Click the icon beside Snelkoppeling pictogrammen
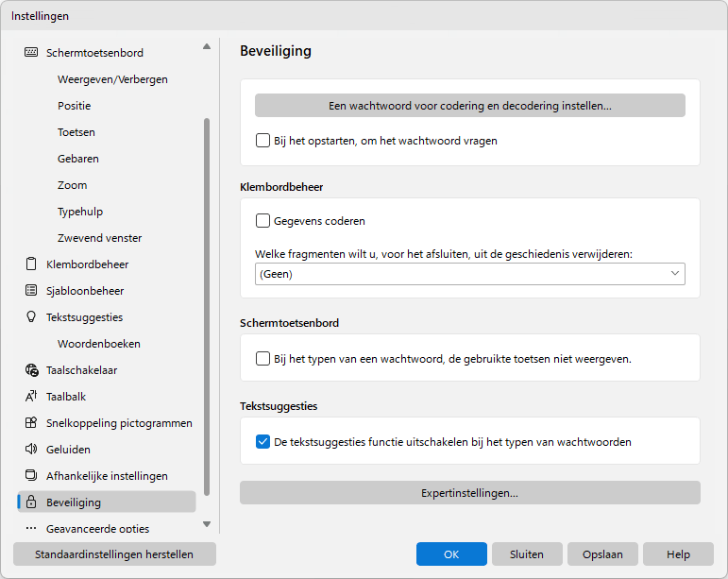Viewport: 728px width, 579px height. pyautogui.click(x=31, y=422)
